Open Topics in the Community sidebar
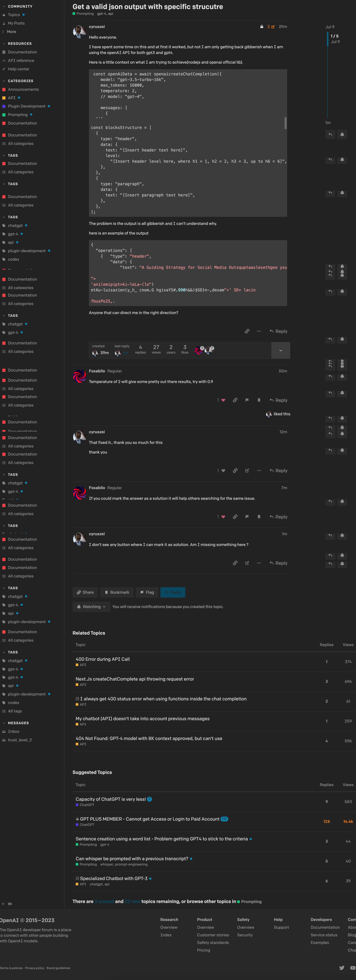The height and width of the screenshot is (980, 356). (14, 15)
